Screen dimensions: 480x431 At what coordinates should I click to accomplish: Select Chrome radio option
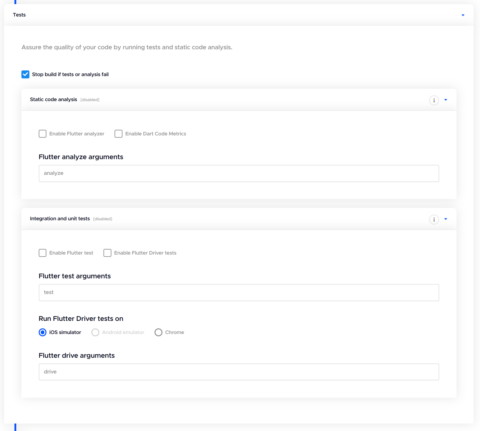tap(158, 332)
